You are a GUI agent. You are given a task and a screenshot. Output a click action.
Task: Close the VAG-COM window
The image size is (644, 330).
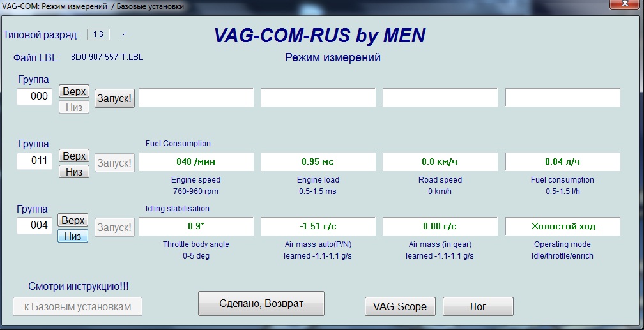point(625,4)
